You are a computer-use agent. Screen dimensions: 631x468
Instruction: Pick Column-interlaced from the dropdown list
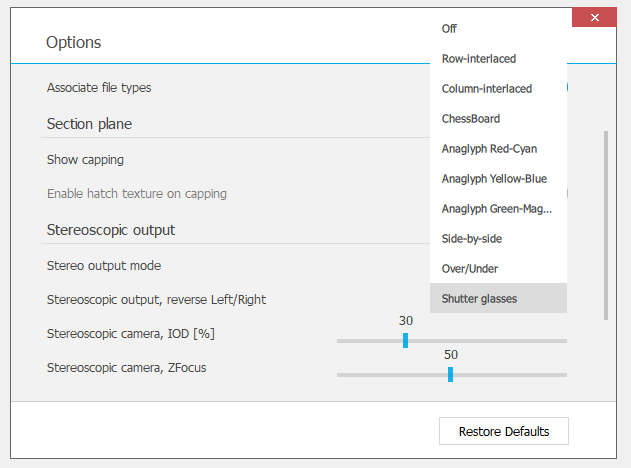point(487,89)
